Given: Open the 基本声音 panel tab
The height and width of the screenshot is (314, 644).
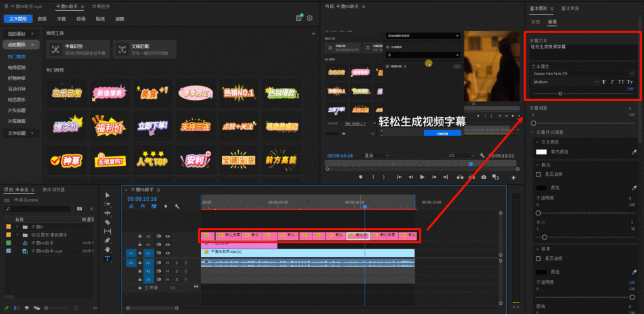Looking at the screenshot, I should coord(572,9).
